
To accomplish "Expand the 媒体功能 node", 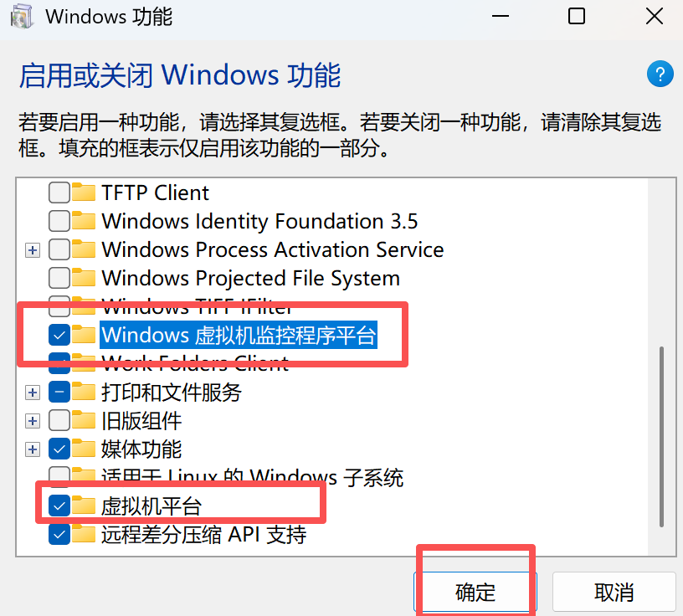I will point(33,449).
